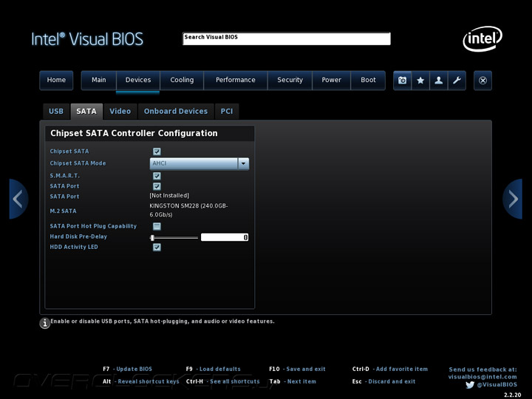Click the M.2 SATA label
This screenshot has width=532, height=399.
click(63, 211)
